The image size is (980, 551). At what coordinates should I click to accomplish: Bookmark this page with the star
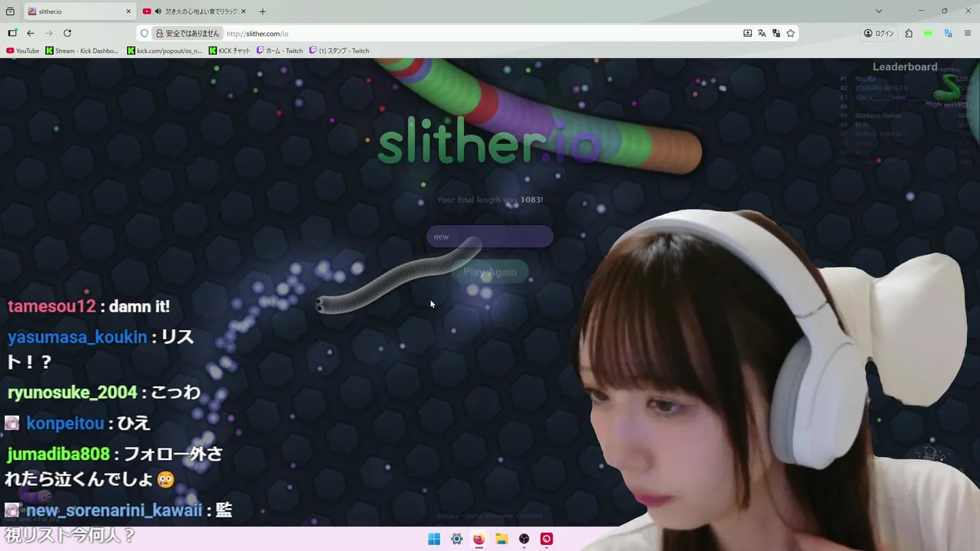791,33
